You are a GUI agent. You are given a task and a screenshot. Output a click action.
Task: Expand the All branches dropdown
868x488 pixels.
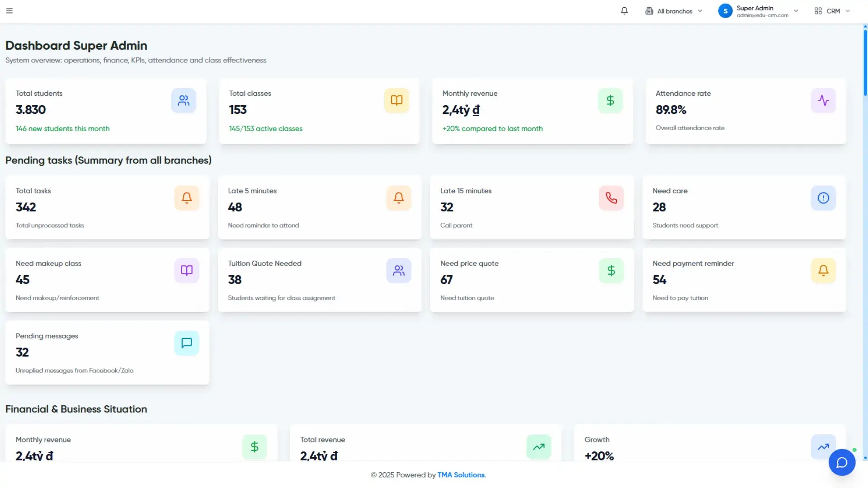[x=674, y=11]
